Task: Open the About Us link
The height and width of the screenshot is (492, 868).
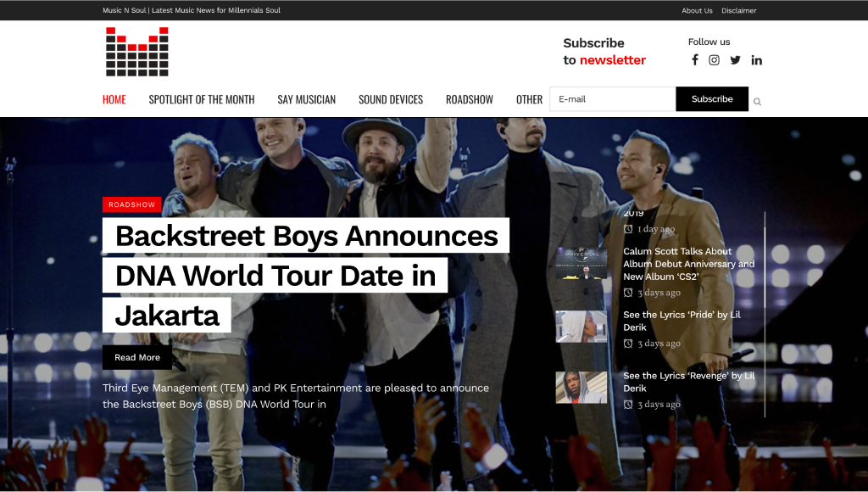Action: [x=697, y=11]
